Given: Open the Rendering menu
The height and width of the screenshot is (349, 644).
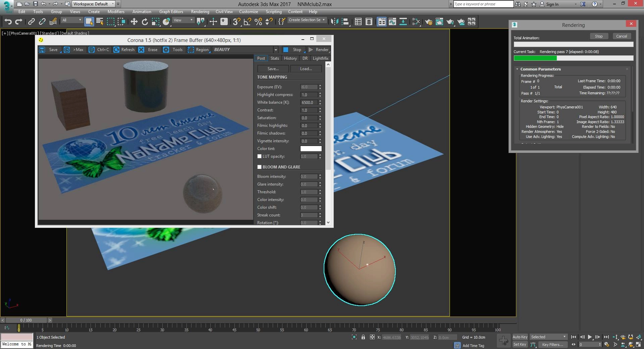Looking at the screenshot, I should (x=200, y=11).
